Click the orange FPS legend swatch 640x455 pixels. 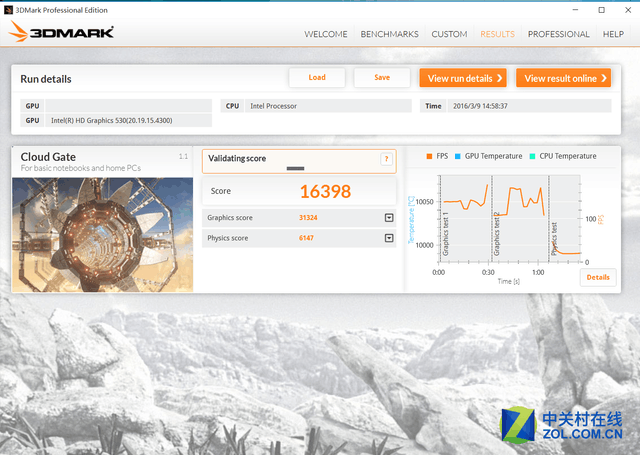pos(429,156)
